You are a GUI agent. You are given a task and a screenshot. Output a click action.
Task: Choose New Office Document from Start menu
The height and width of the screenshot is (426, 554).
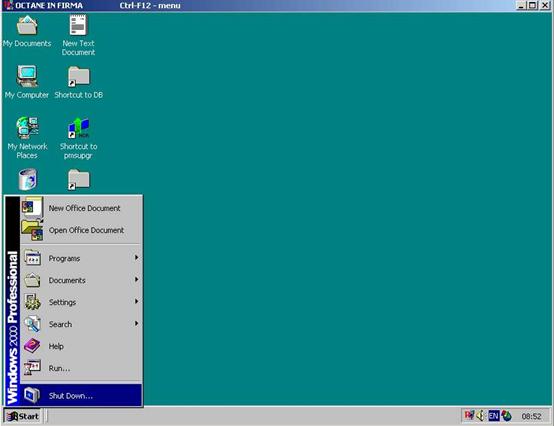(81, 208)
